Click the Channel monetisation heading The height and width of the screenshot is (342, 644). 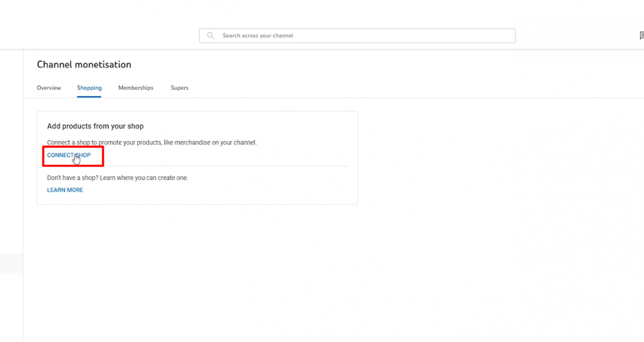point(84,64)
